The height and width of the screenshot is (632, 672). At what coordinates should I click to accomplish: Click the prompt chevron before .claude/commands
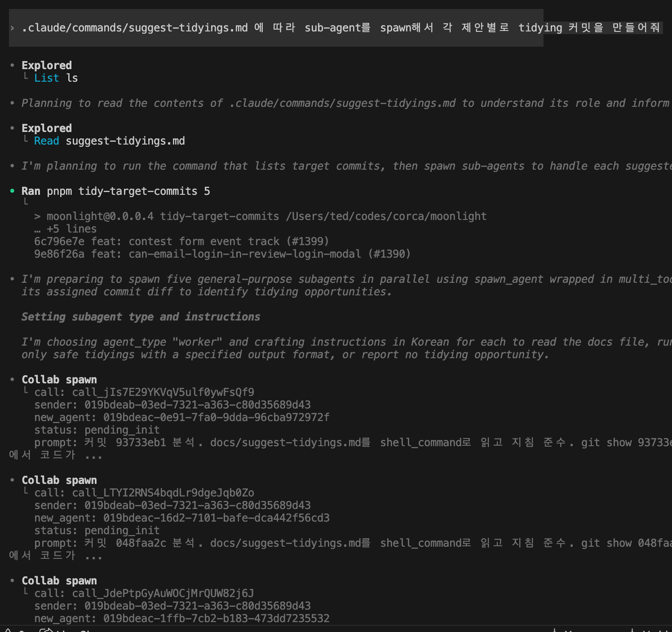pos(12,28)
